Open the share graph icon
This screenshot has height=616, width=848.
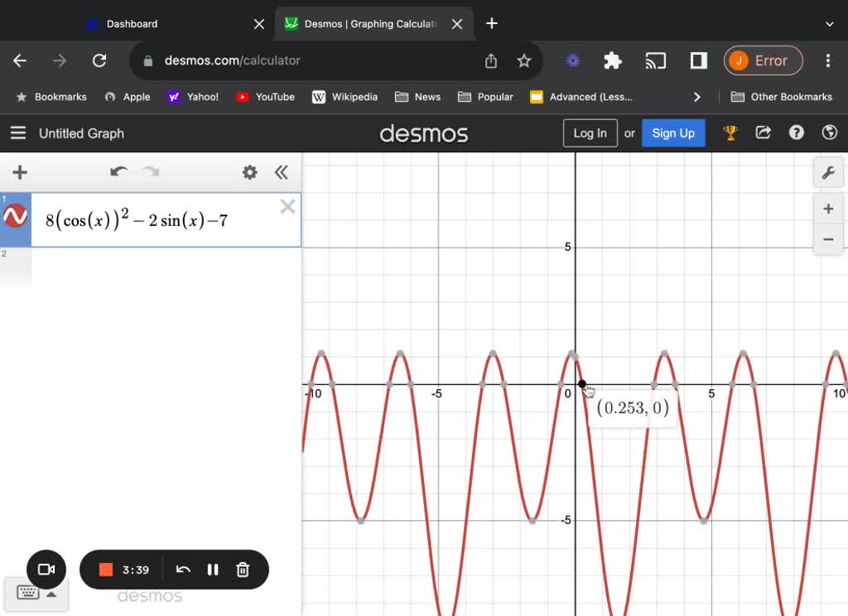[x=763, y=132]
